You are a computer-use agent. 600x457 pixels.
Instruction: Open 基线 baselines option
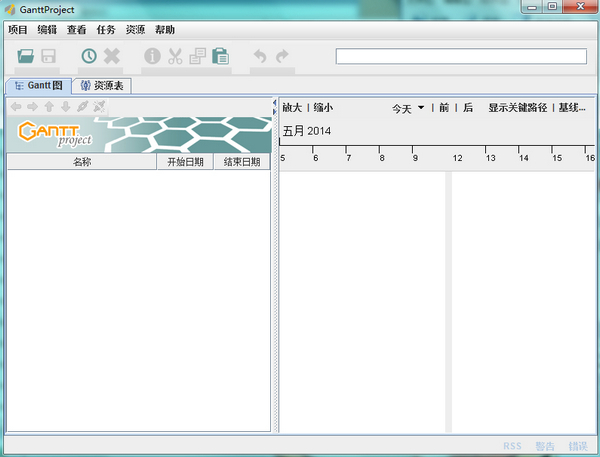point(572,108)
